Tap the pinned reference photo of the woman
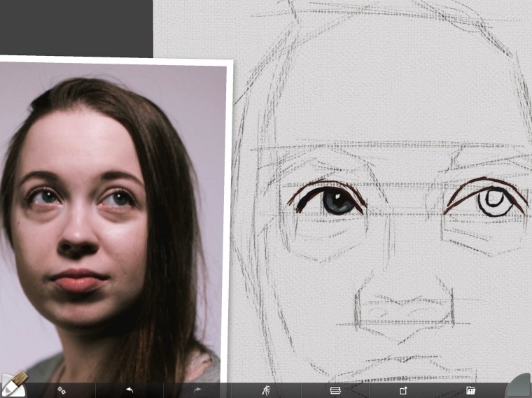532x398 pixels. pyautogui.click(x=113, y=220)
